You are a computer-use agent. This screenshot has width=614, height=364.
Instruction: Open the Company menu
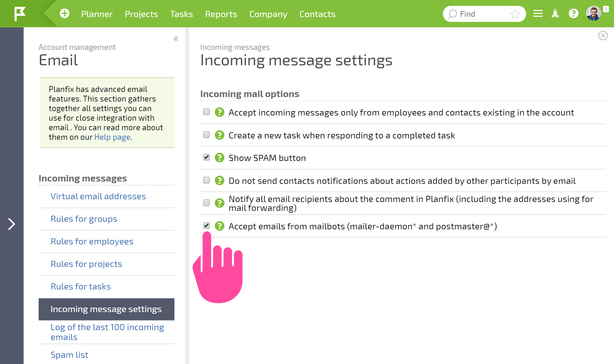pos(268,14)
